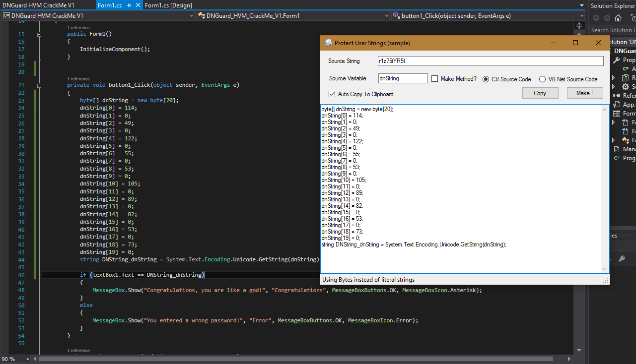Open the tab list overflow dropdown arrow
The height and width of the screenshot is (364, 636).
582,5
